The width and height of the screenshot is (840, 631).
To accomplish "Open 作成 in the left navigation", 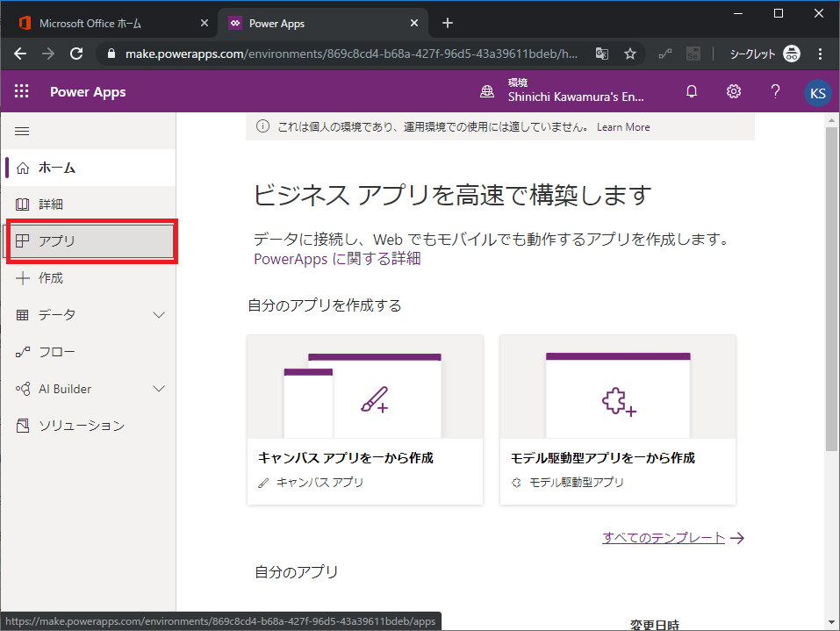I will 89,278.
